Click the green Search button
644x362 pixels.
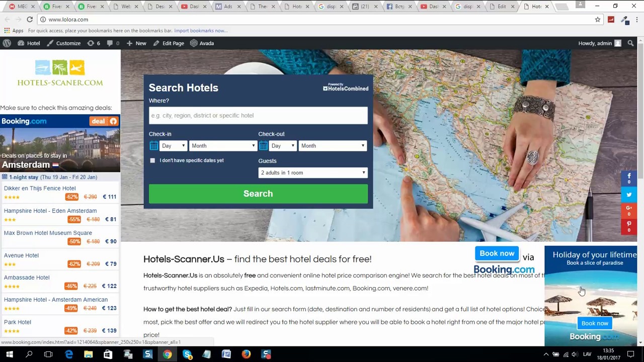click(x=258, y=194)
